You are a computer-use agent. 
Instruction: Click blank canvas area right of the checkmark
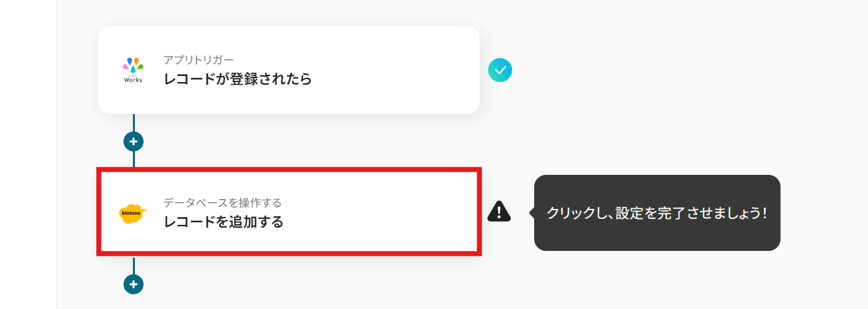pyautogui.click(x=668, y=69)
